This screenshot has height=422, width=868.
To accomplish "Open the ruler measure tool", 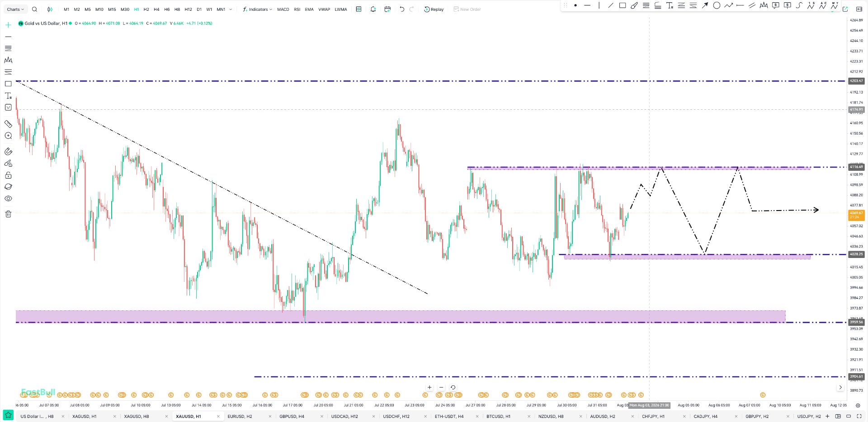I will (8, 124).
